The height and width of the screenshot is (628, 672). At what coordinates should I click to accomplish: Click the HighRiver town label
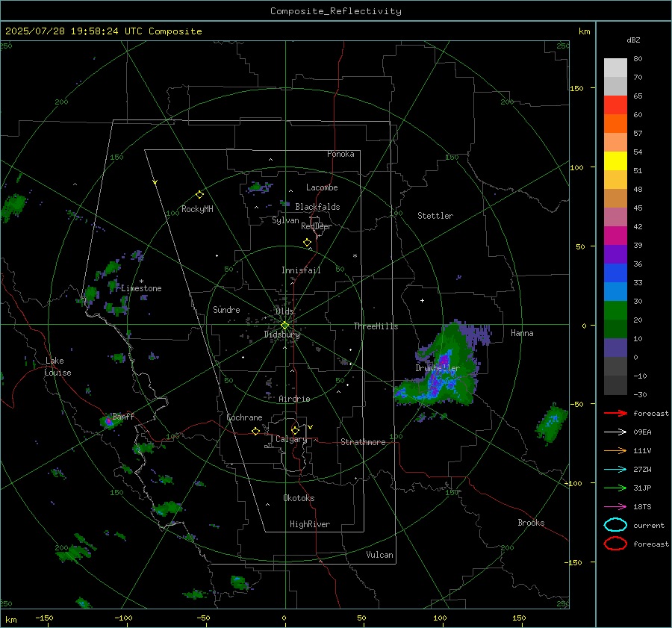point(310,524)
